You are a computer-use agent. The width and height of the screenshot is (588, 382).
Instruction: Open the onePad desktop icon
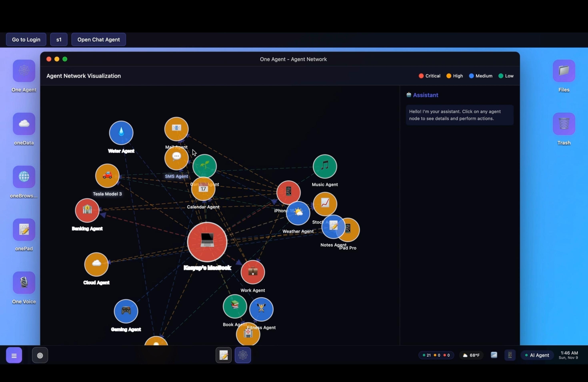(x=24, y=230)
